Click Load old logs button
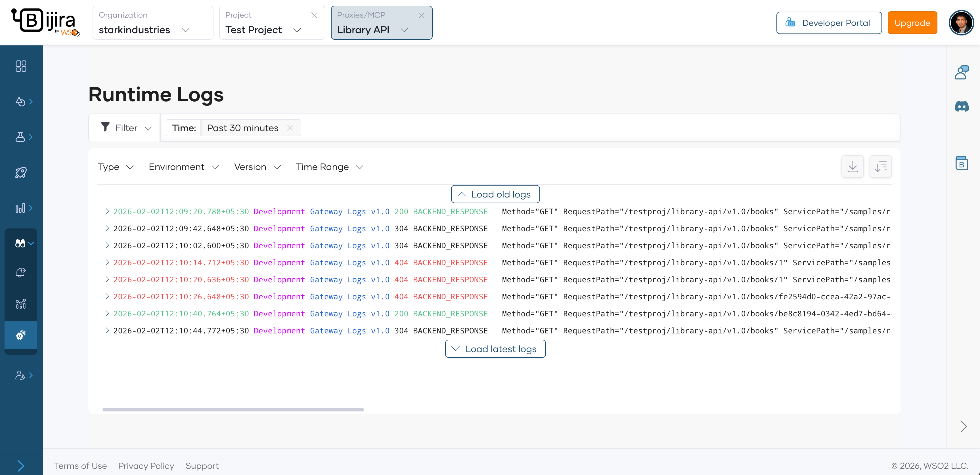The width and height of the screenshot is (980, 475). click(495, 194)
